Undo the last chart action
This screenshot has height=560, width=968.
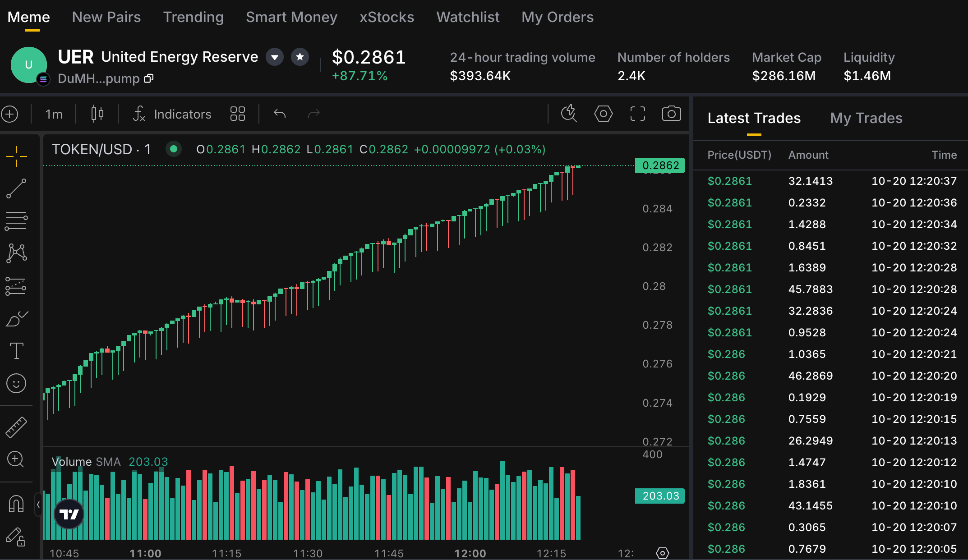(280, 114)
